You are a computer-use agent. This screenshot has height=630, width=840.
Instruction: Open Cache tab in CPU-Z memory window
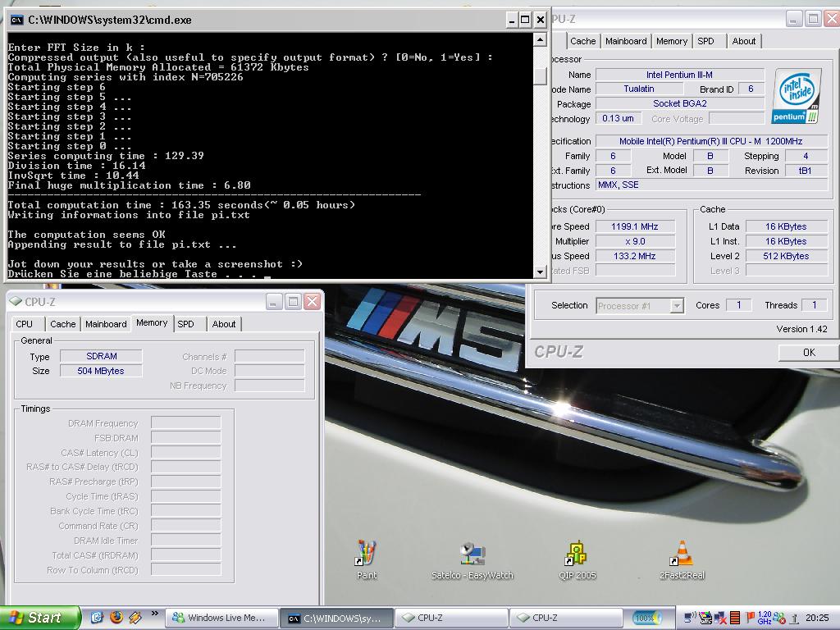[62, 324]
